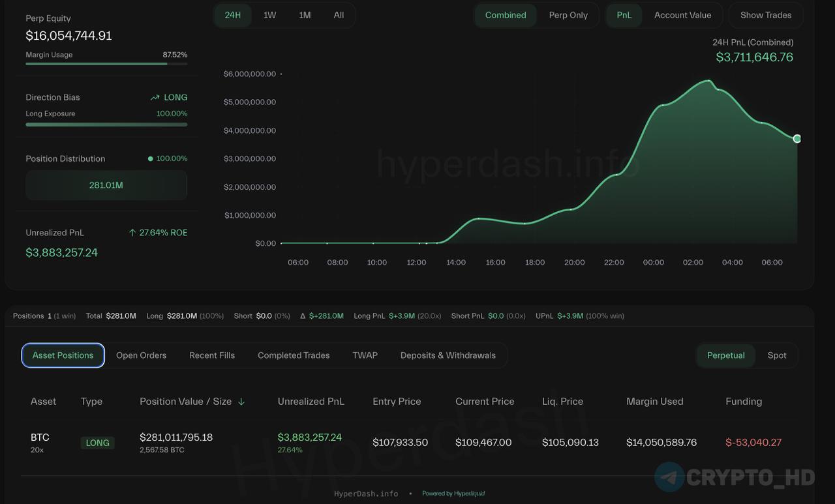This screenshot has height=504, width=835.
Task: Click the BTC asset row name
Action: tap(40, 437)
